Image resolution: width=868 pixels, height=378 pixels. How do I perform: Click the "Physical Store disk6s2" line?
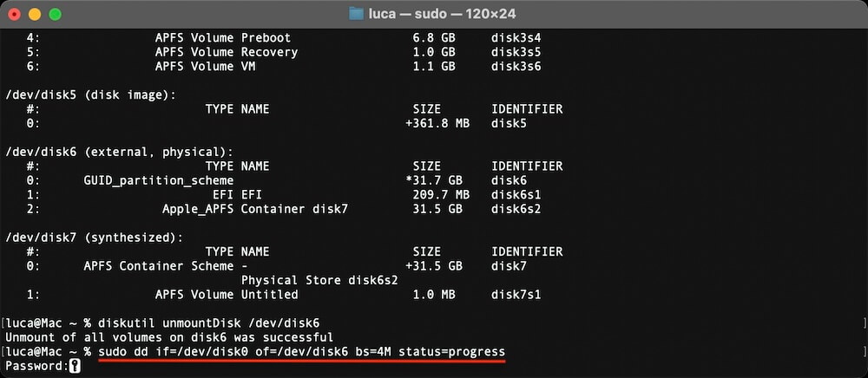pyautogui.click(x=319, y=280)
